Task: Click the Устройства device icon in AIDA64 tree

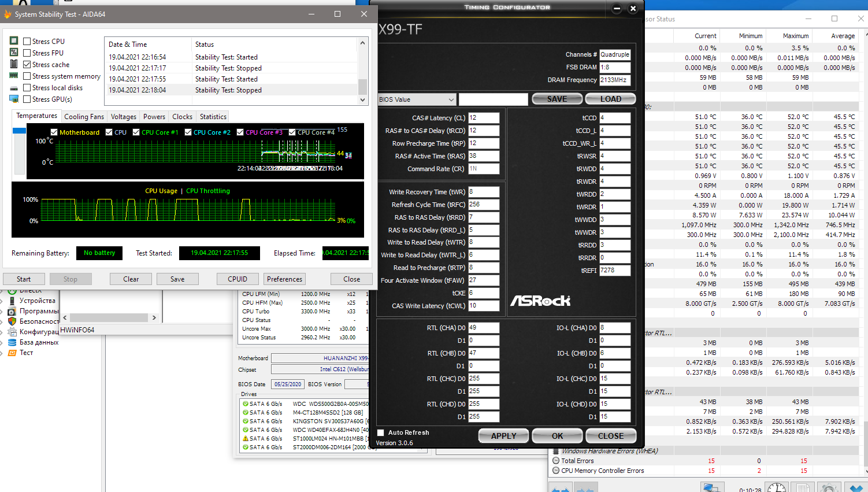Action: [x=12, y=301]
